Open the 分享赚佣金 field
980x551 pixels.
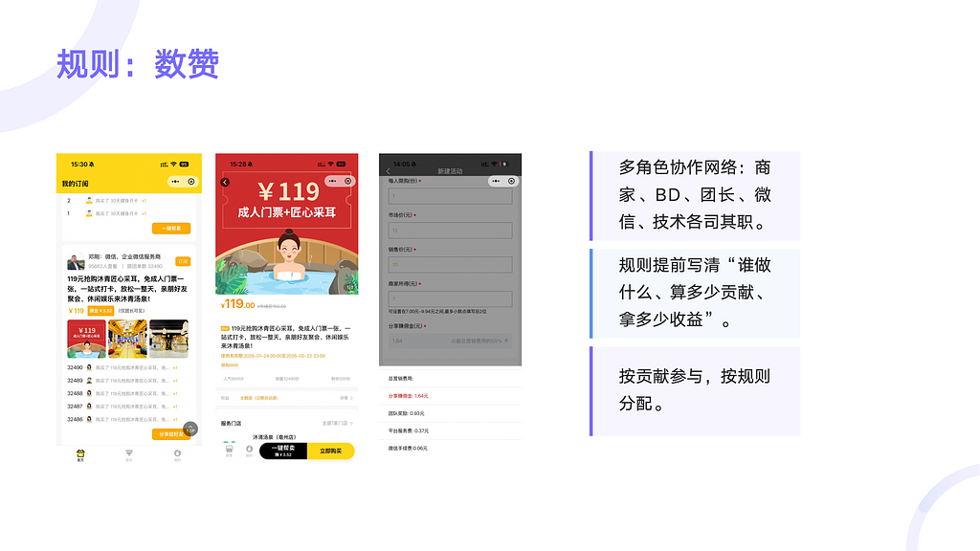pos(450,340)
